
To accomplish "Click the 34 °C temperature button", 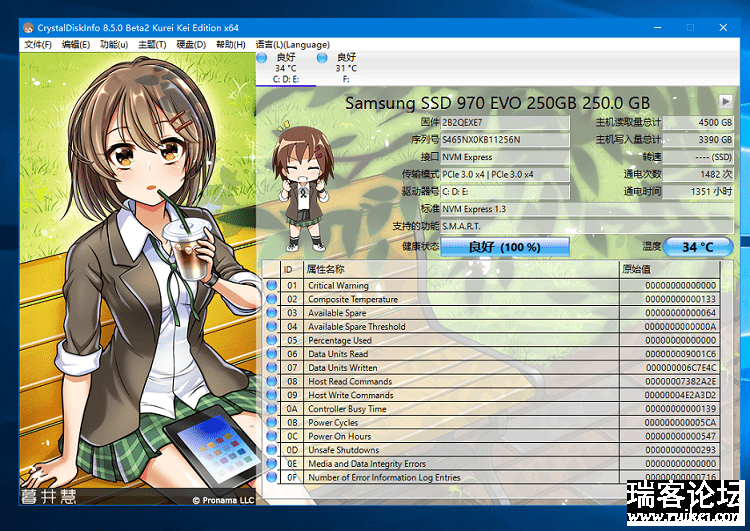I will pyautogui.click(x=698, y=247).
